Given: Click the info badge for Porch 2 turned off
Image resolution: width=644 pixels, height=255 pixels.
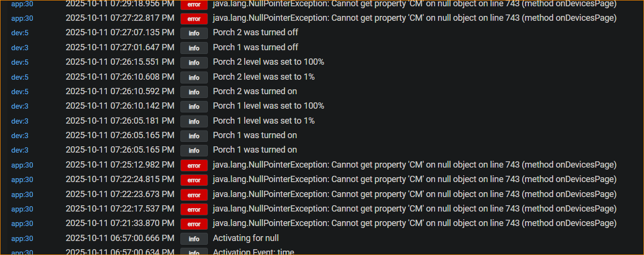Looking at the screenshot, I should 194,33.
